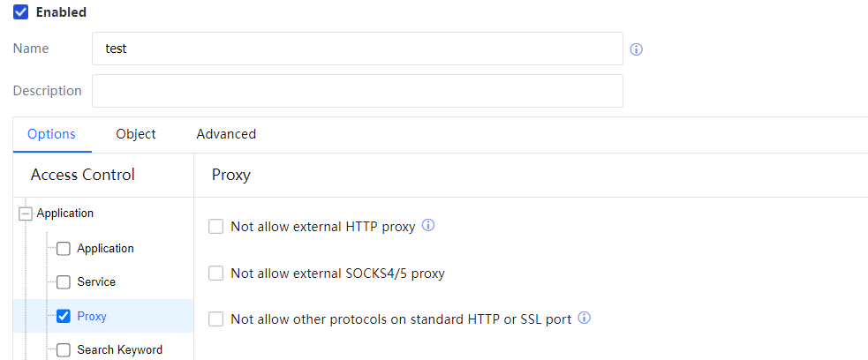This screenshot has height=360, width=868.
Task: Click into the Name input field
Action: click(357, 49)
